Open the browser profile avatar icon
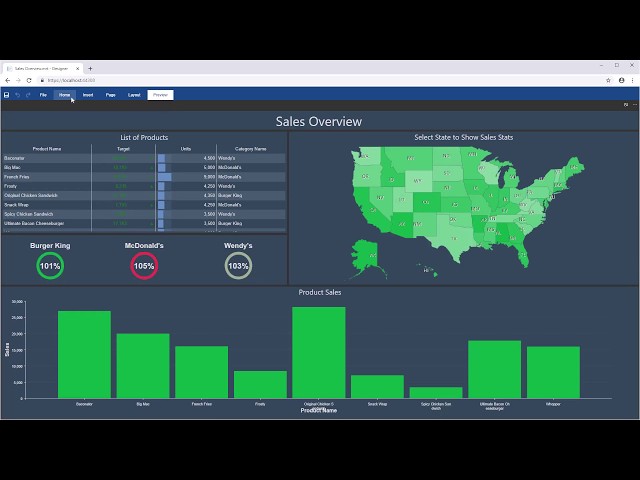Image resolution: width=640 pixels, height=480 pixels. tap(621, 80)
